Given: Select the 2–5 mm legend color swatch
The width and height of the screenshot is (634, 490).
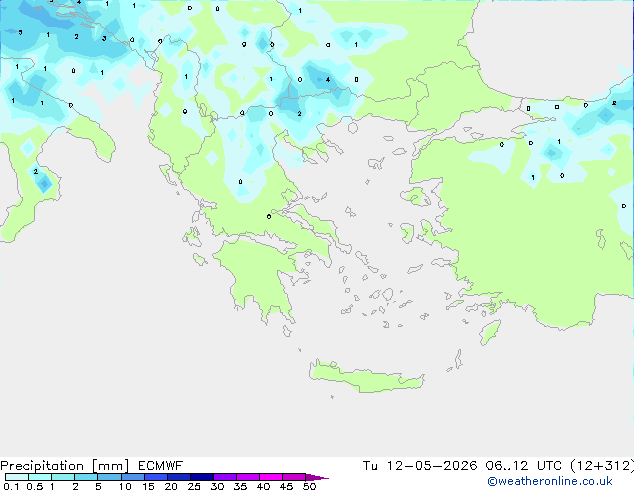Looking at the screenshot, I should tap(86, 477).
